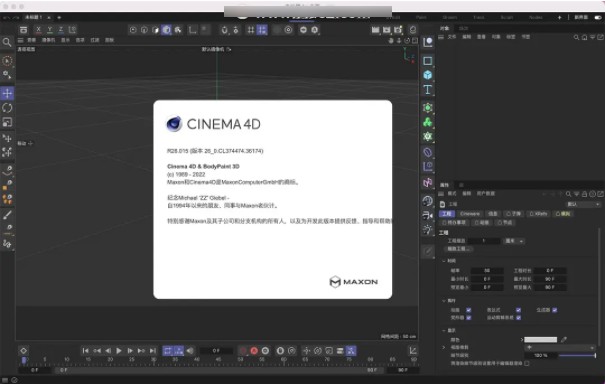Go to end of animation

(x=153, y=350)
